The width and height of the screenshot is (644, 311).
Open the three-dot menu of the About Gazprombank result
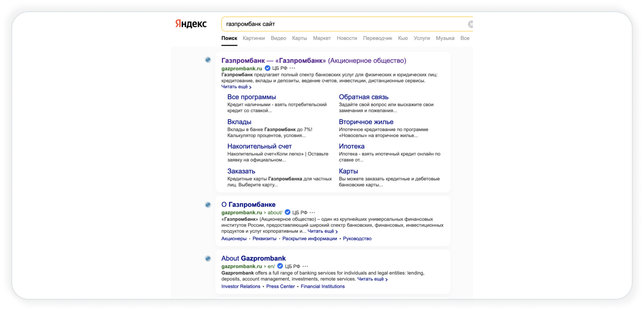coord(305,266)
